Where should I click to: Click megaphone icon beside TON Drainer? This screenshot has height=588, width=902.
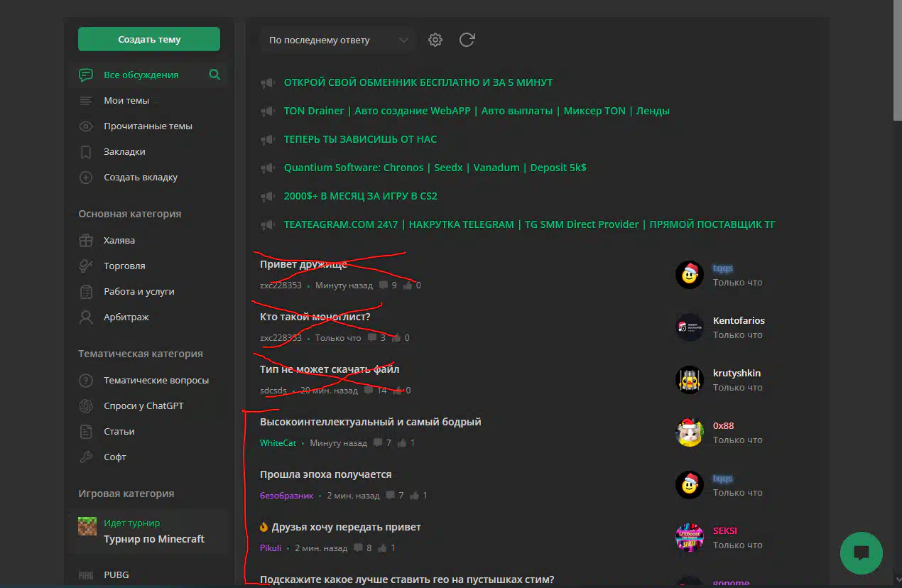(x=268, y=111)
